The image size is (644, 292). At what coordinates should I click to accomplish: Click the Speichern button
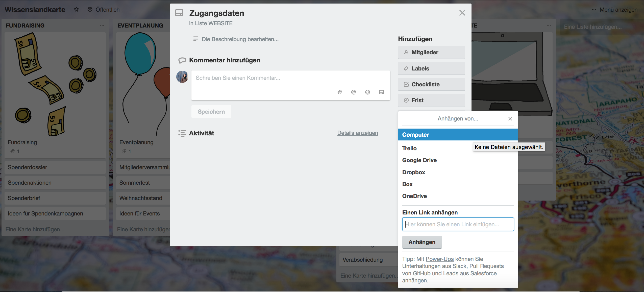click(211, 112)
